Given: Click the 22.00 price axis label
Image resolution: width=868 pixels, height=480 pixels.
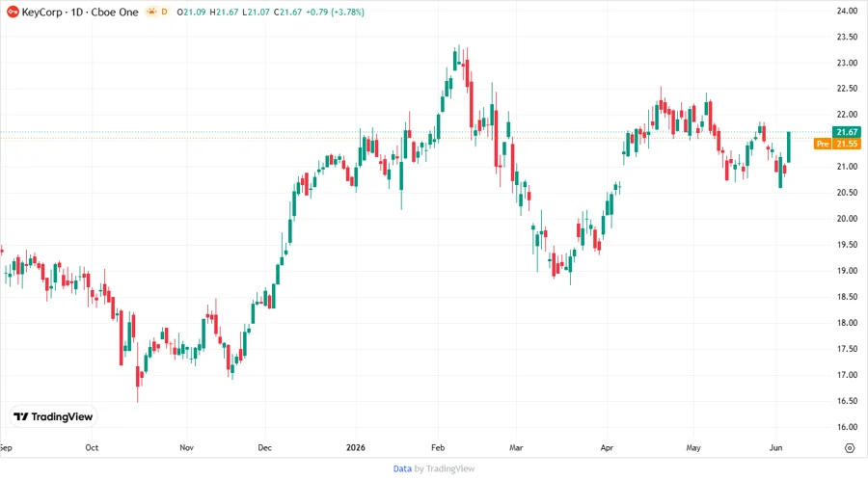Looking at the screenshot, I should 847,115.
